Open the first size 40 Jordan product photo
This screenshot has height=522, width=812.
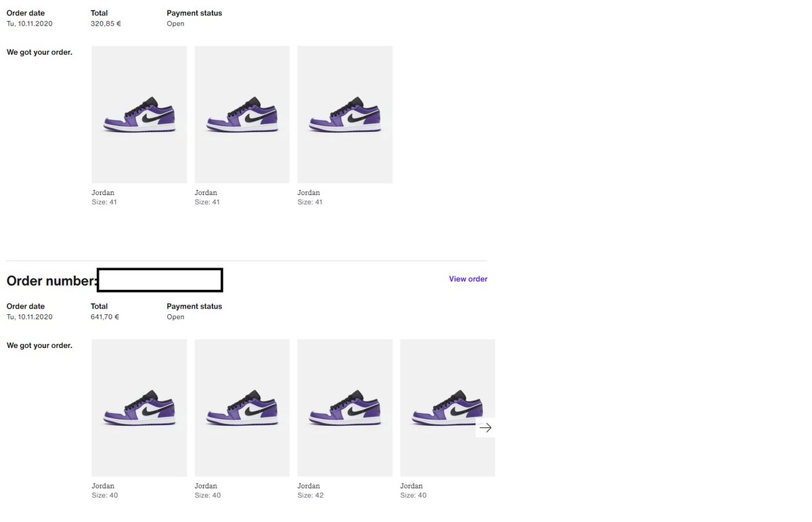(139, 407)
